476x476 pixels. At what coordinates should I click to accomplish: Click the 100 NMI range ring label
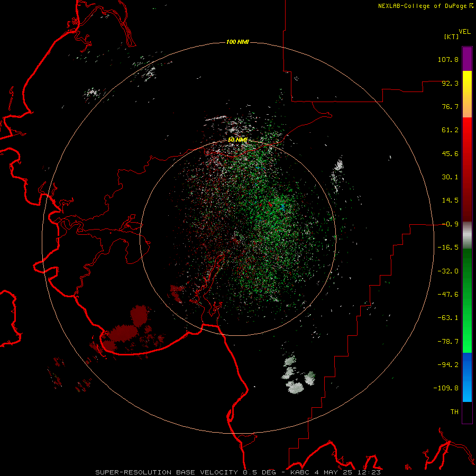pos(237,42)
